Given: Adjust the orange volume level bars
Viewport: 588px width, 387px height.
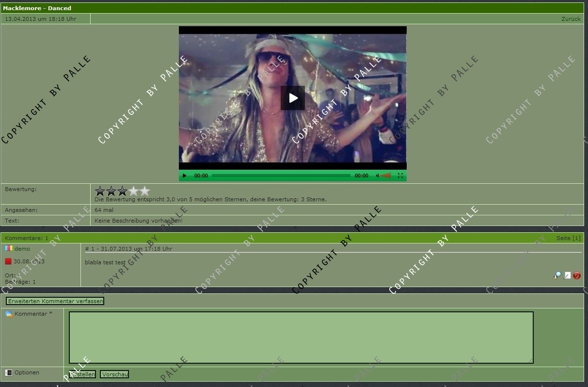Looking at the screenshot, I should tap(386, 176).
